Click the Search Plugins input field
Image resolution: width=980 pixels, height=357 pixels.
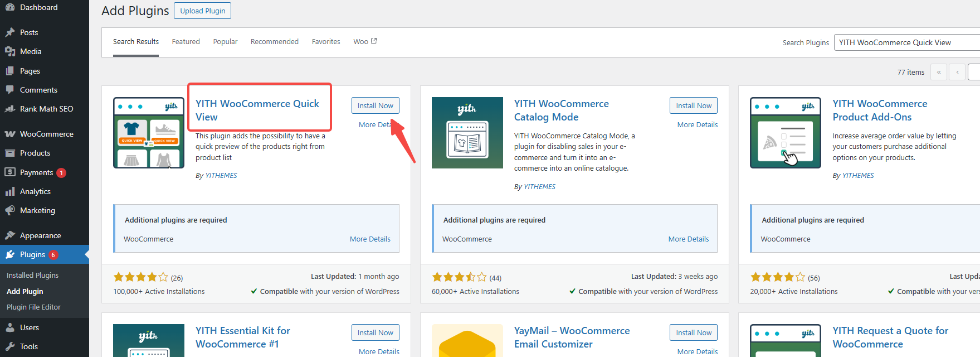tap(906, 42)
